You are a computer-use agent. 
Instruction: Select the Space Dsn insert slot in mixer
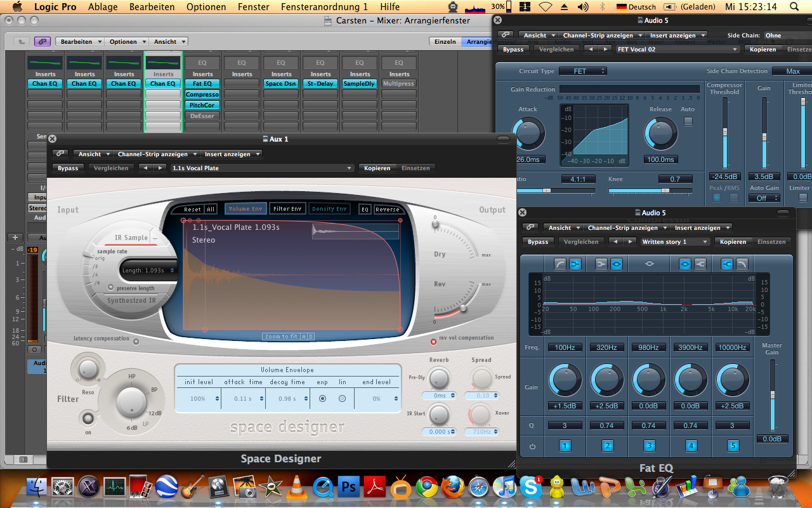[x=281, y=84]
